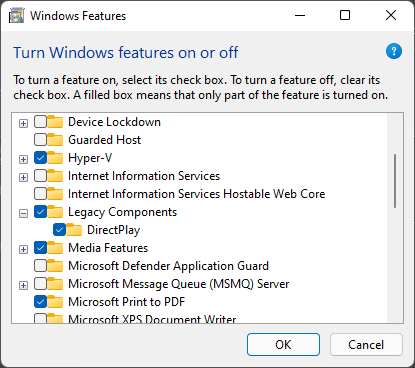Click the Hyper-V folder icon

pyautogui.click(x=55, y=158)
